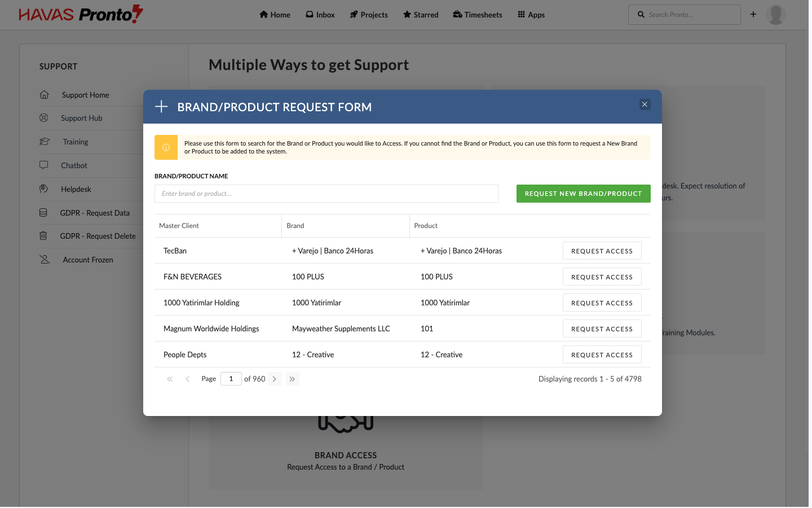
Task: Close the Brand/Product Request Form dialog
Action: [x=645, y=104]
